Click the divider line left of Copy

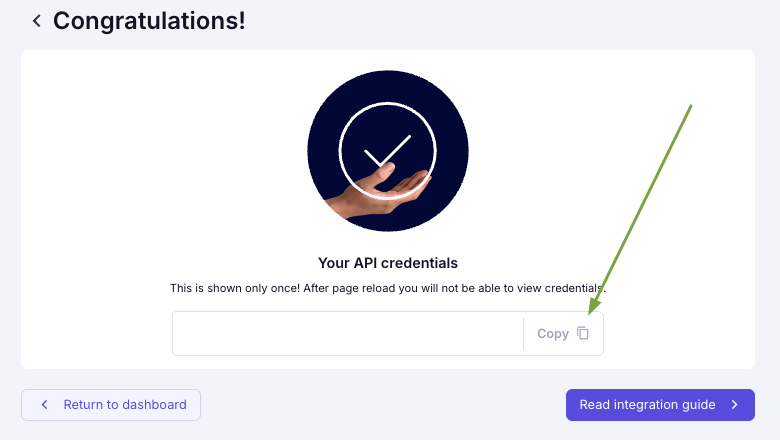point(523,334)
